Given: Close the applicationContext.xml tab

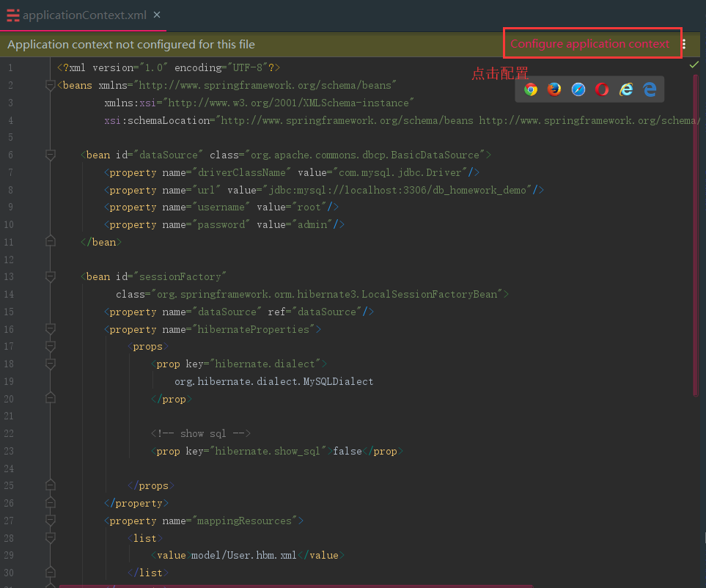Looking at the screenshot, I should [x=157, y=15].
